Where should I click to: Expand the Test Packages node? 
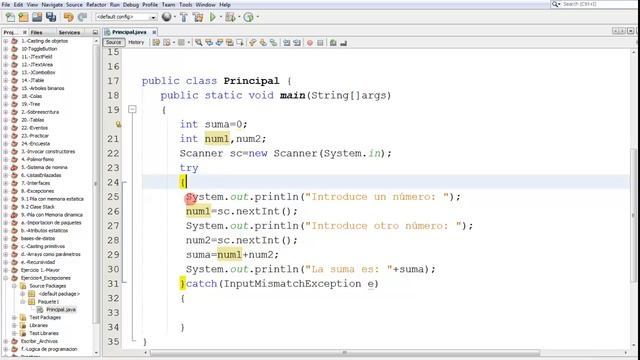14,318
